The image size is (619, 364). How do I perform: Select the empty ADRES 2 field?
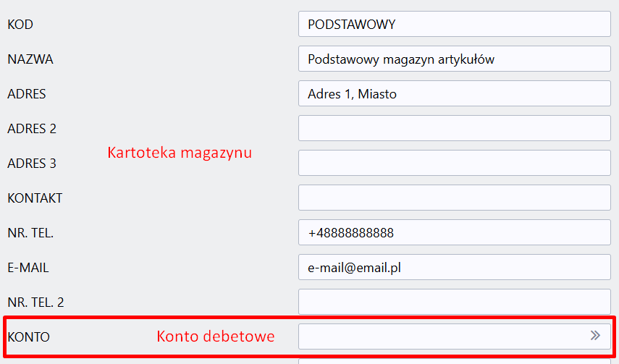click(455, 128)
